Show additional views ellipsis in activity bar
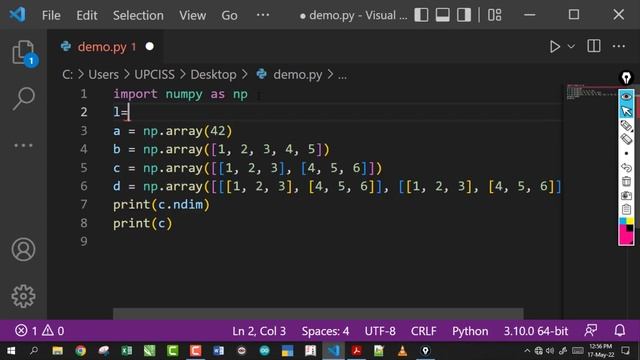 23,145
